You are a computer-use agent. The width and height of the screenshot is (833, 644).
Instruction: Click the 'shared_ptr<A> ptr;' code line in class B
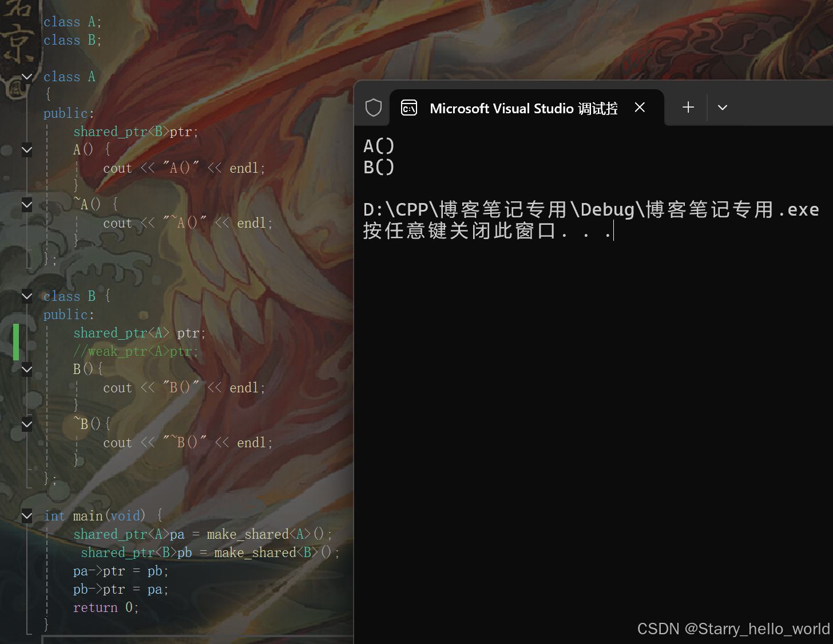coord(139,333)
